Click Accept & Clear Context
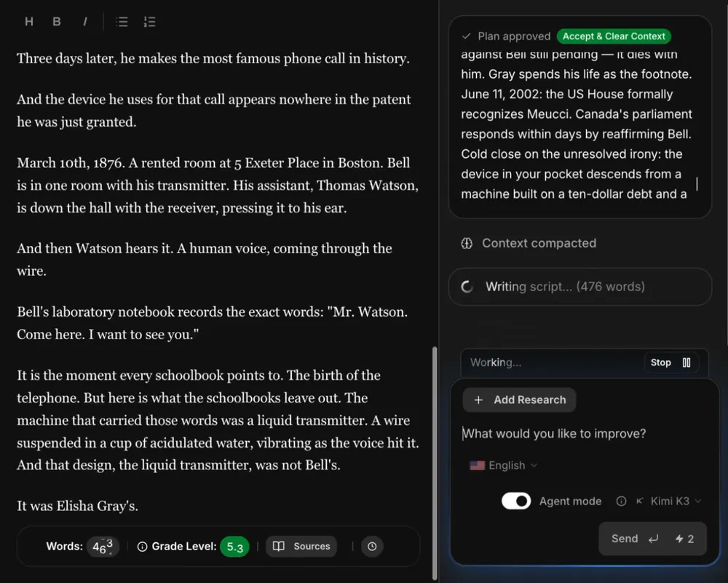The height and width of the screenshot is (583, 728). click(x=613, y=36)
